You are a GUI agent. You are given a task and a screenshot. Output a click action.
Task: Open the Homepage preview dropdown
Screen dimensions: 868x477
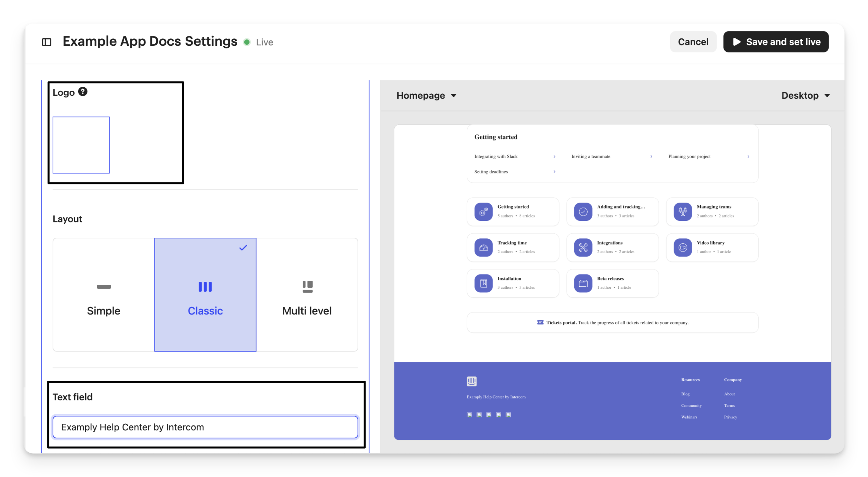pyautogui.click(x=426, y=96)
